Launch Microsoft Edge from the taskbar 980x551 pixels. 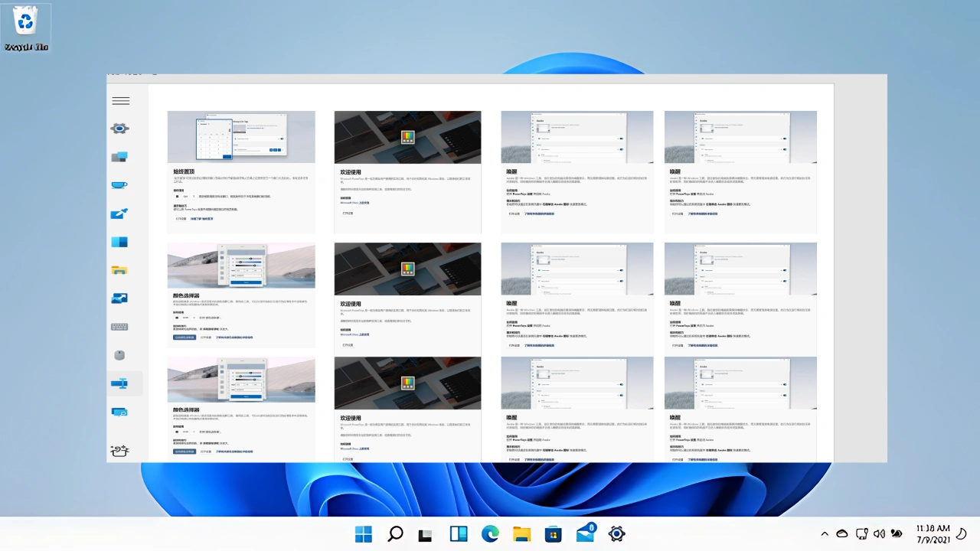pos(490,533)
